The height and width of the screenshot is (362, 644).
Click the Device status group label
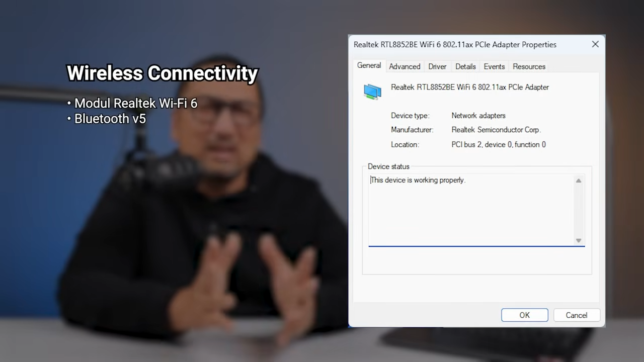click(388, 166)
